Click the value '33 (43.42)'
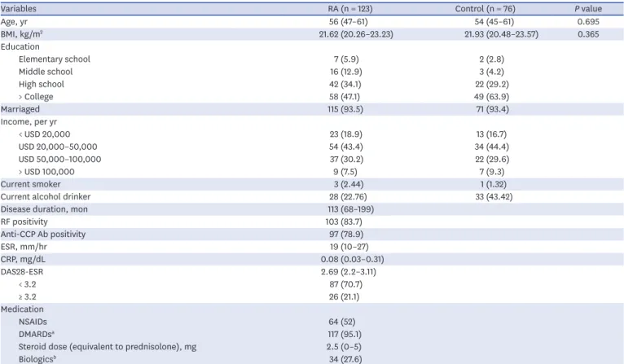The width and height of the screenshot is (624, 364). pyautogui.click(x=494, y=197)
